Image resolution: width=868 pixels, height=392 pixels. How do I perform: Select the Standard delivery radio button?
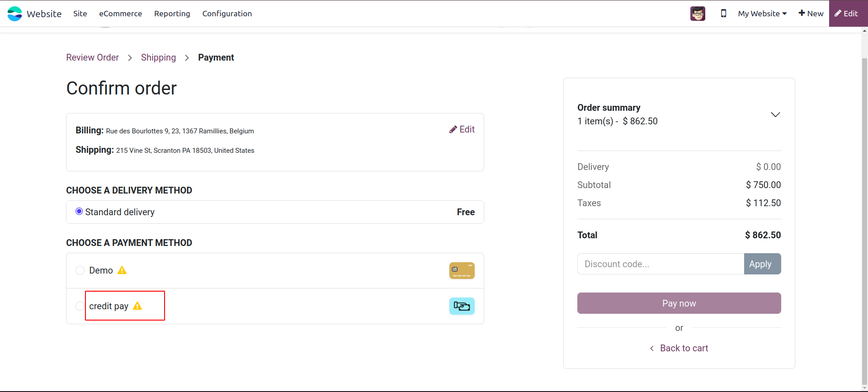click(79, 212)
